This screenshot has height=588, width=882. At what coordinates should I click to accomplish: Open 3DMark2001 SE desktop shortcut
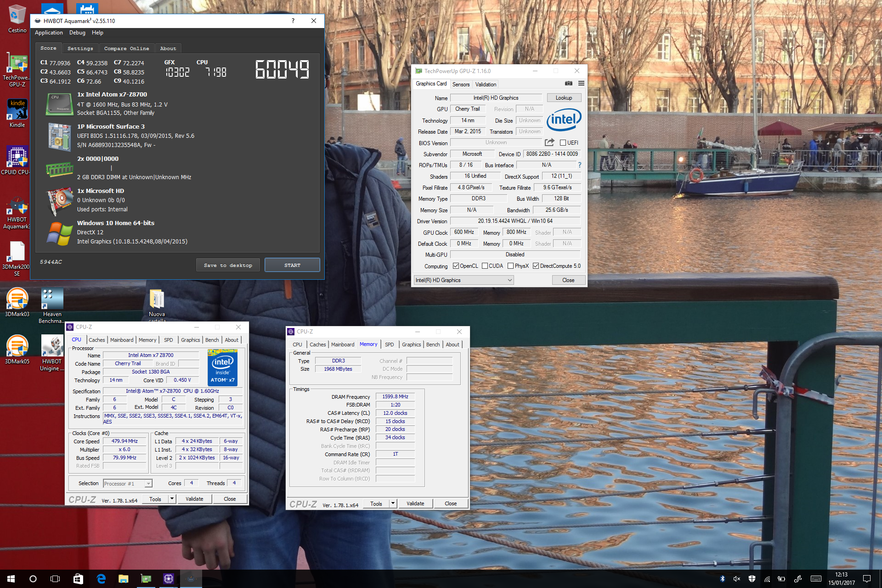(x=17, y=259)
